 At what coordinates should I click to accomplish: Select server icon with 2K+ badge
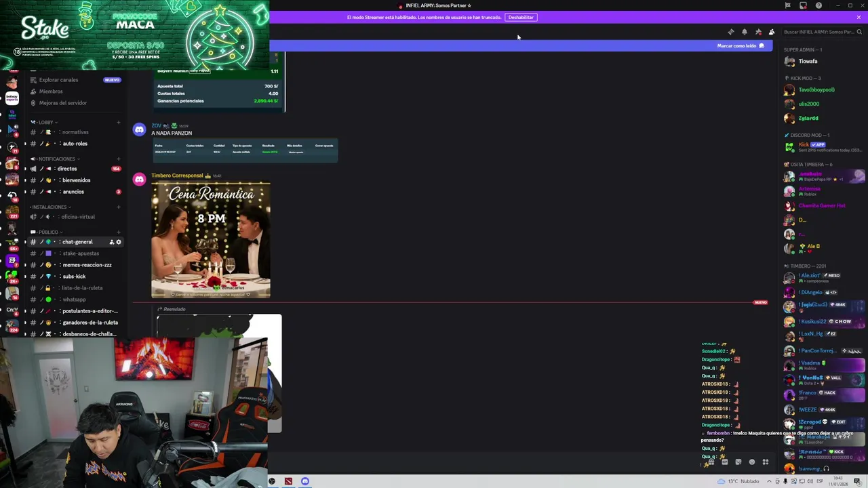pyautogui.click(x=12, y=277)
